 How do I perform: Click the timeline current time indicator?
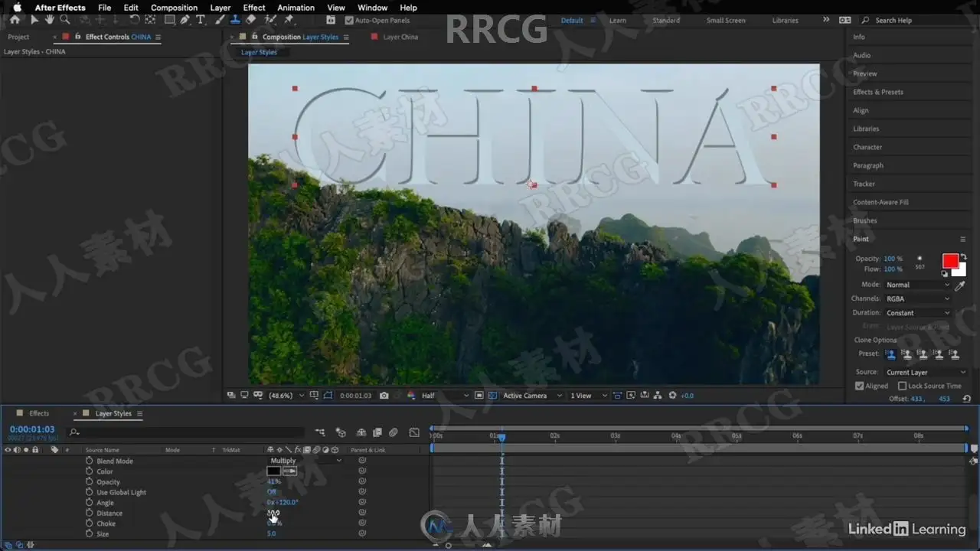coord(502,437)
